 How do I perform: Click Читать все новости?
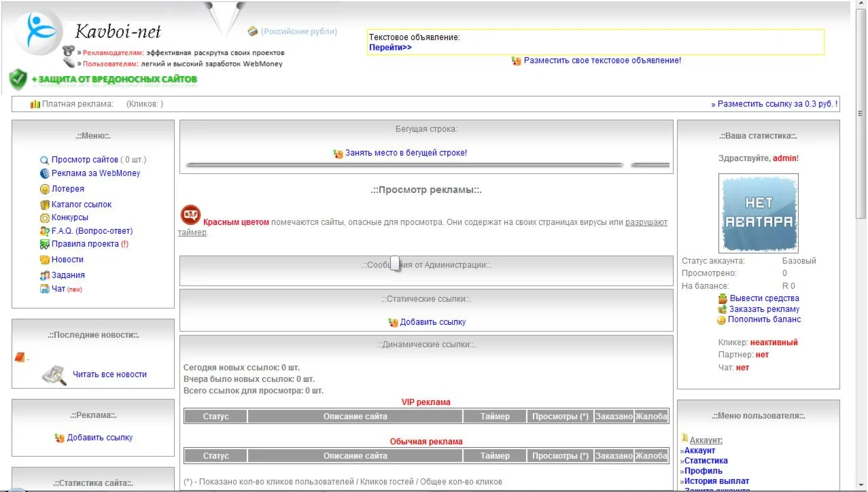pos(109,374)
